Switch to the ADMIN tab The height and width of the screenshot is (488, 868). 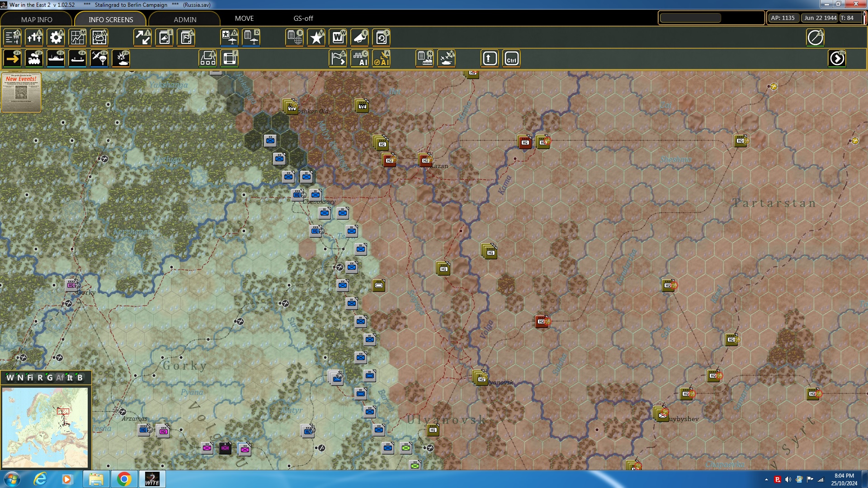click(185, 19)
